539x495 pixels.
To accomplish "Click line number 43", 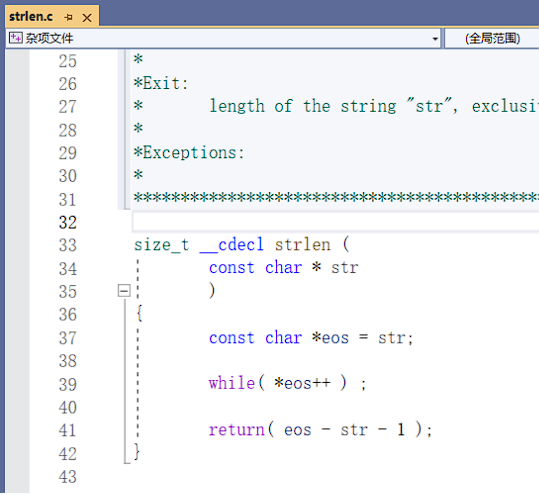I will [67, 477].
